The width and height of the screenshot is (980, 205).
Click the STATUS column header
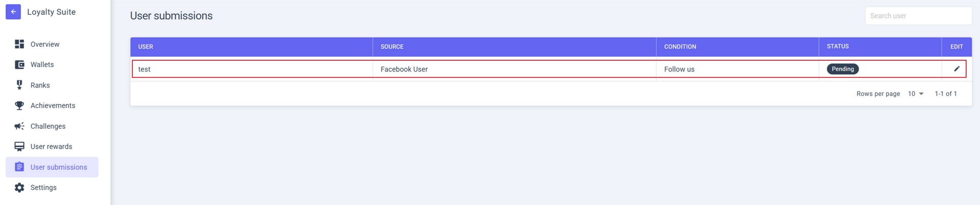click(838, 47)
